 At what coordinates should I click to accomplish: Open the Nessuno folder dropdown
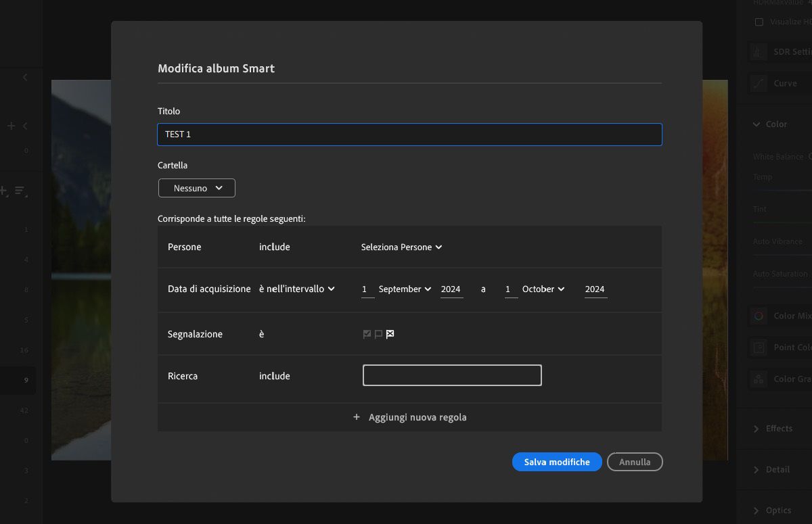[196, 188]
